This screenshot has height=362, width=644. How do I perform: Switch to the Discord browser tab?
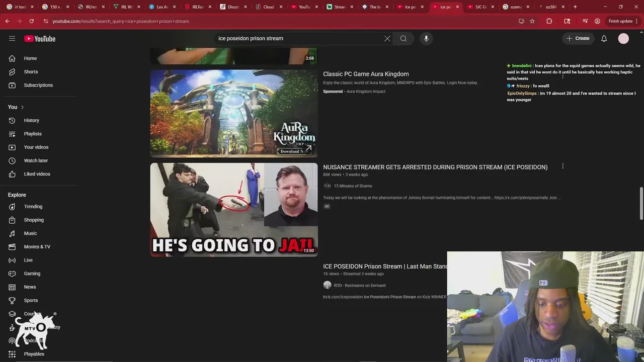pyautogui.click(x=233, y=7)
